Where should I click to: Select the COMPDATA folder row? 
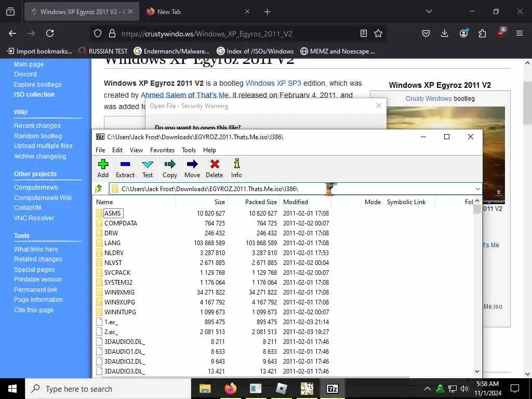(212, 223)
